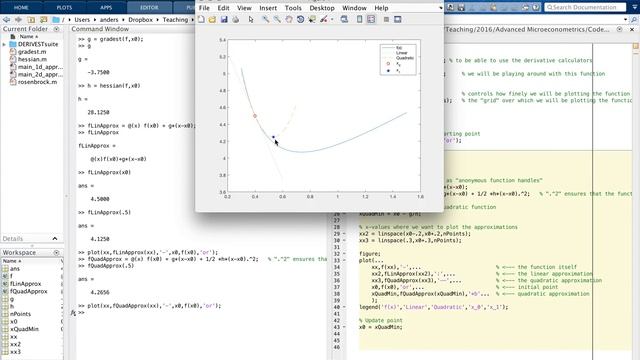Select fQuadApprox variable in Workspace
This screenshot has width=640, height=360.
coord(29,291)
